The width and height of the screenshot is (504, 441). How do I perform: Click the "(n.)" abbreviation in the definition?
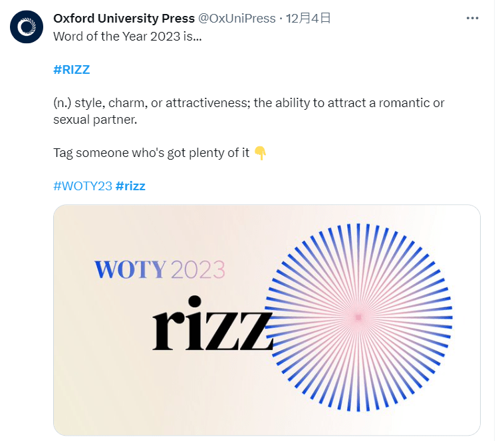click(x=62, y=103)
